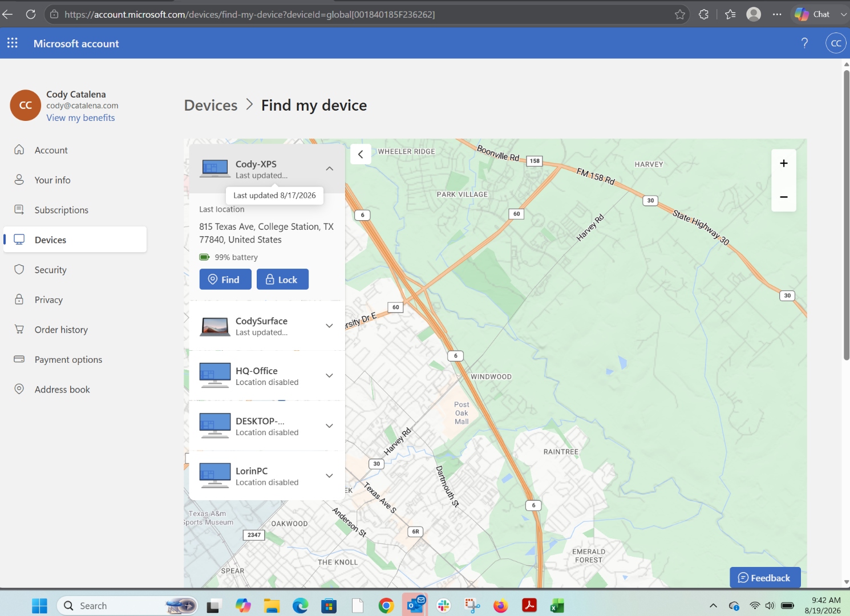The image size is (850, 616).
Task: Click the page vertical scrollbar
Action: pos(847,214)
